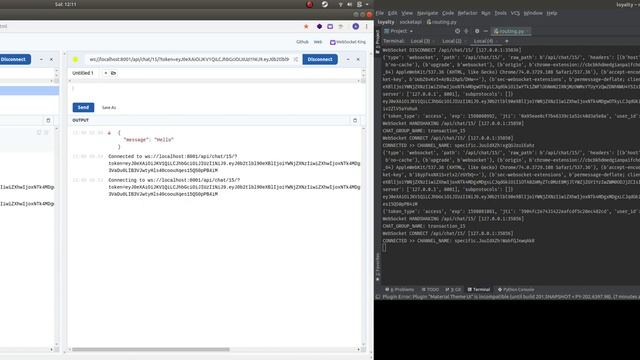
Task: Send the message with the Send button
Action: [83, 107]
